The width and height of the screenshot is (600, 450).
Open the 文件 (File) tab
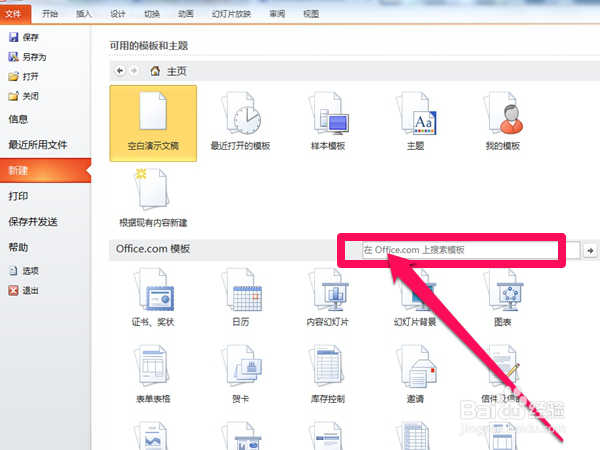click(x=15, y=14)
